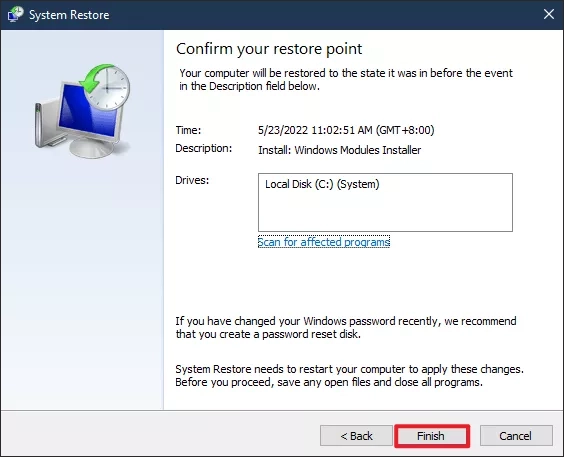Click the Install: Windows Modules Installer description
This screenshot has width=564, height=457.
click(x=340, y=150)
